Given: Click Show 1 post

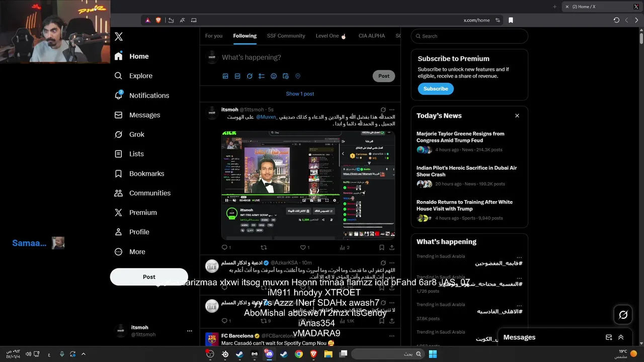Looking at the screenshot, I should click(x=300, y=94).
